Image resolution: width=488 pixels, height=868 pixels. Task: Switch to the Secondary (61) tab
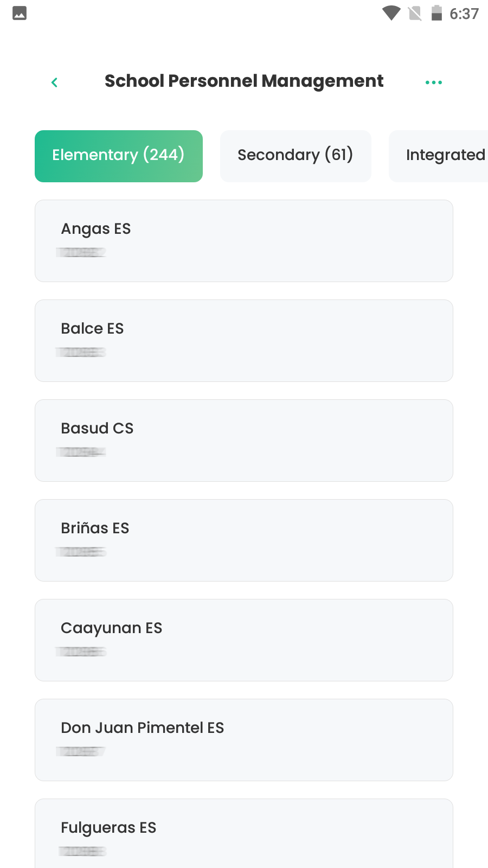[296, 156]
